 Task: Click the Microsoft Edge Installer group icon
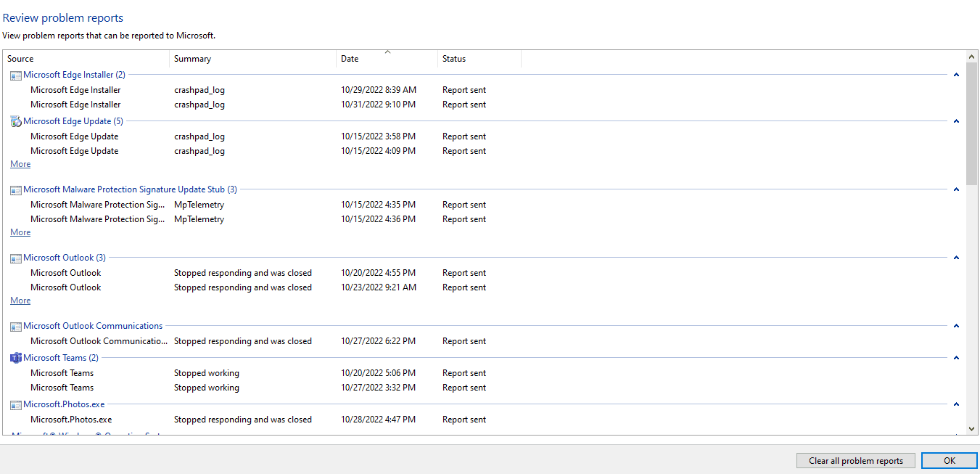pyautogui.click(x=16, y=75)
